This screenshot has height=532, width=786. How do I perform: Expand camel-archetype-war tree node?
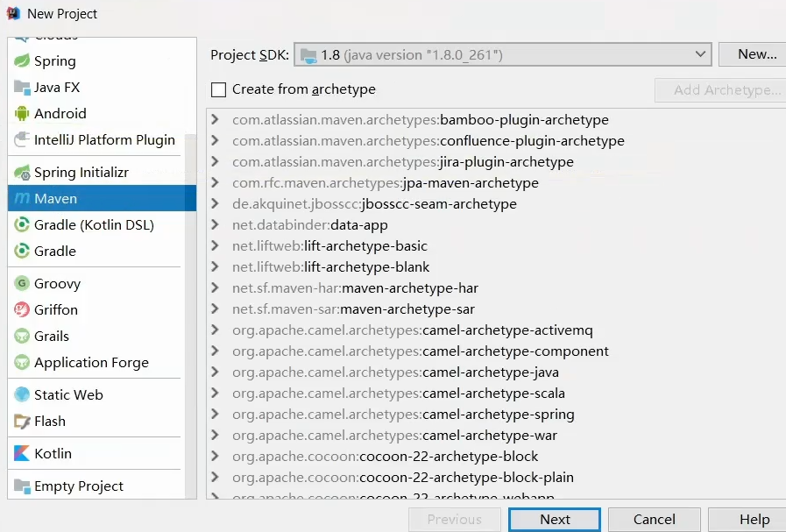tap(215, 436)
